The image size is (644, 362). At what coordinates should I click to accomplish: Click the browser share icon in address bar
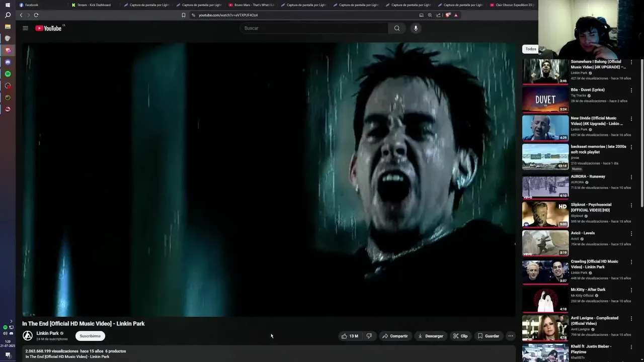[x=439, y=15]
